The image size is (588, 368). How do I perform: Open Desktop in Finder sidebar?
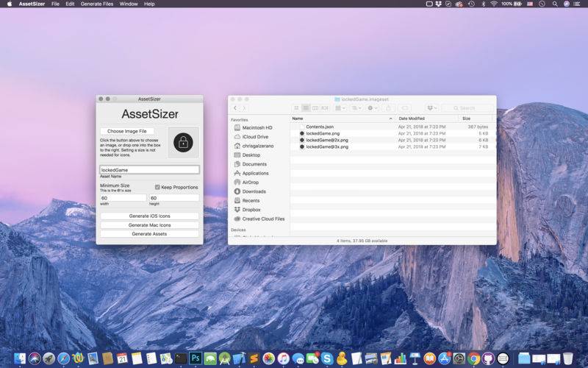(251, 155)
